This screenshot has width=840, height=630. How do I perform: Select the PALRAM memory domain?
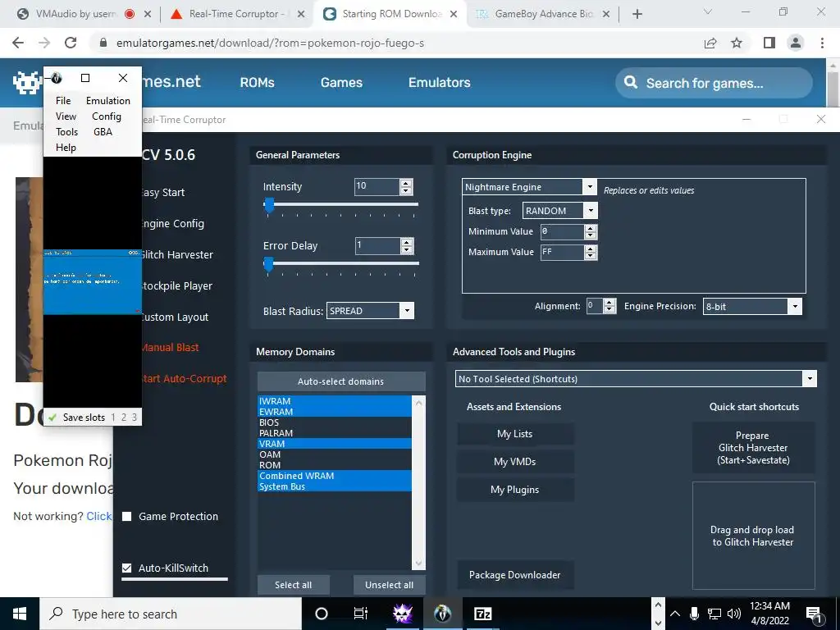tap(335, 433)
